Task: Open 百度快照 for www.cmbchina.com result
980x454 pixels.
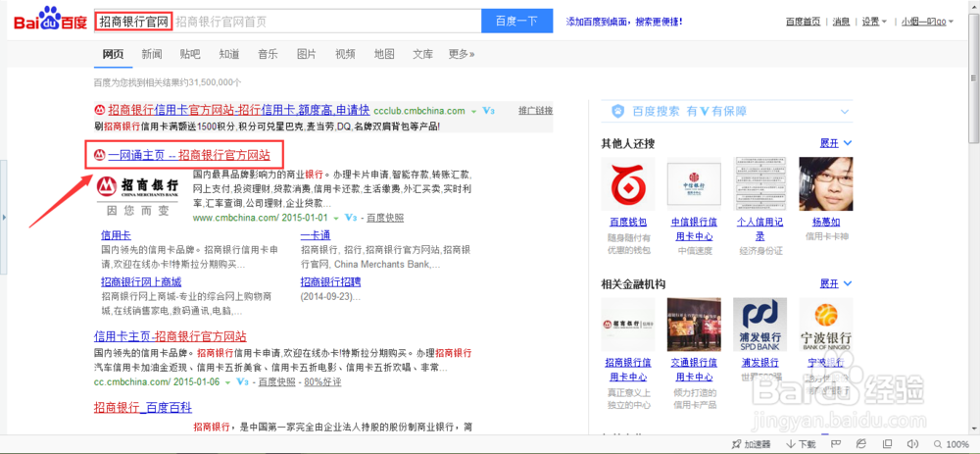Action: coord(385,219)
